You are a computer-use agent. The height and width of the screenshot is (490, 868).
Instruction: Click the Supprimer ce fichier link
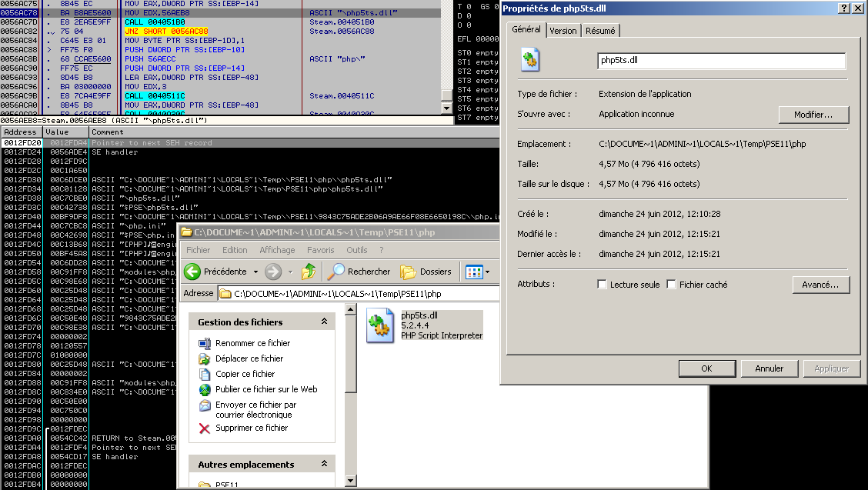pyautogui.click(x=252, y=428)
